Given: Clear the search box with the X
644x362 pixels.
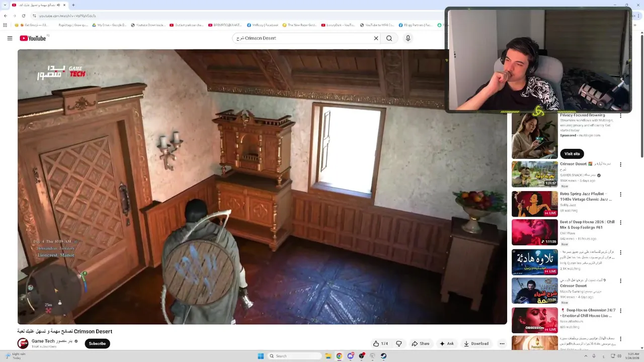Looking at the screenshot, I should (376, 38).
